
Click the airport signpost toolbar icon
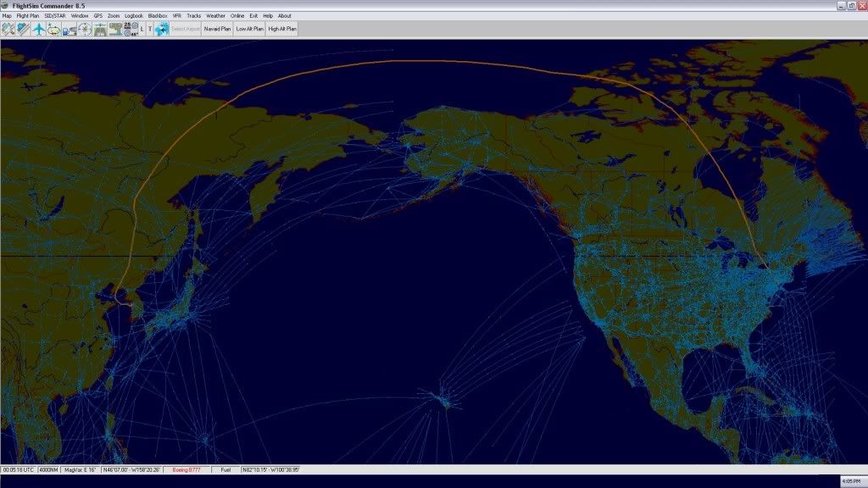[115, 29]
